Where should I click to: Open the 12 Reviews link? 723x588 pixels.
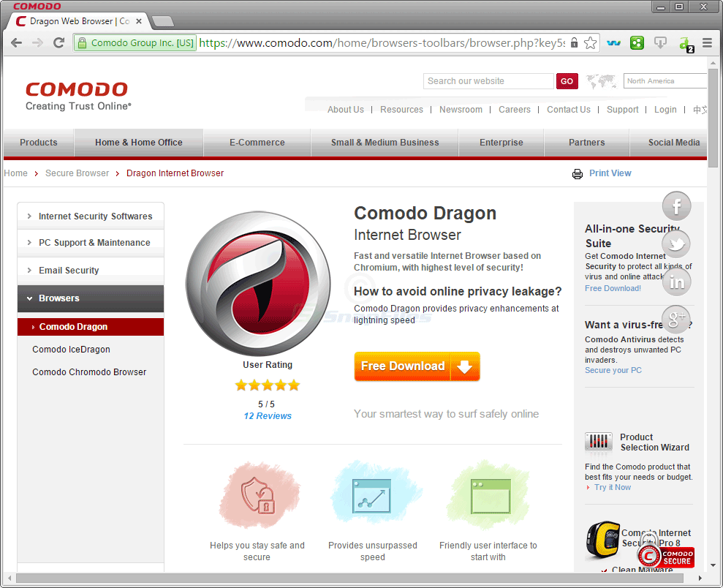(268, 416)
